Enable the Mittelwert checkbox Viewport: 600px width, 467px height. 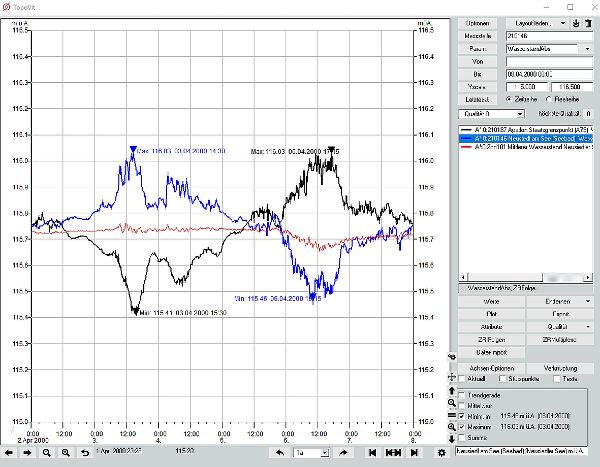[x=462, y=406]
